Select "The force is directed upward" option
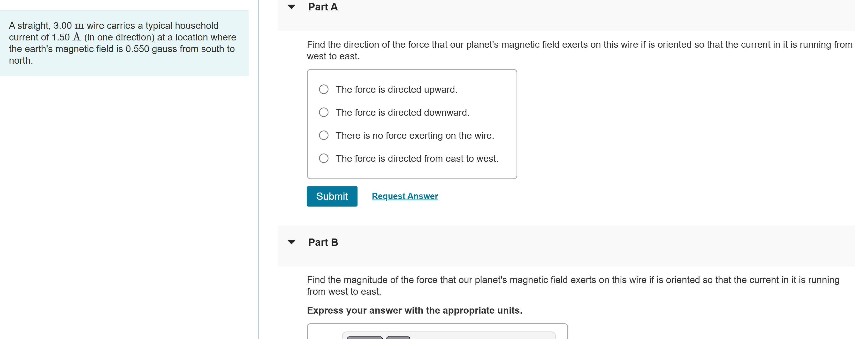The height and width of the screenshot is (339, 868). click(396, 89)
